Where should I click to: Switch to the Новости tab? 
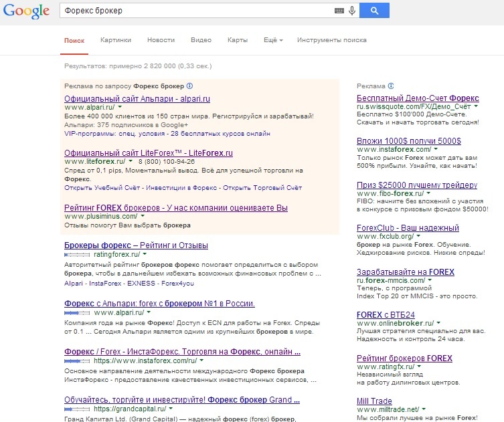(x=161, y=40)
